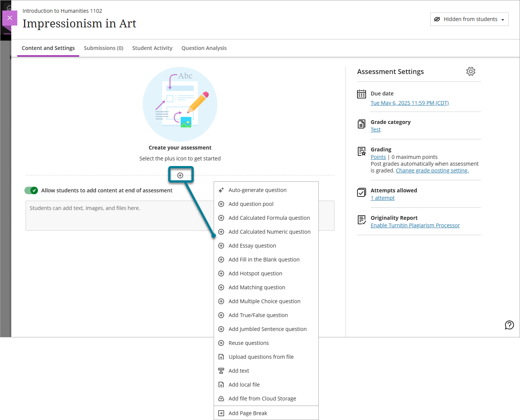Select Add Essay question from the menu
520x420 pixels.
coord(252,245)
